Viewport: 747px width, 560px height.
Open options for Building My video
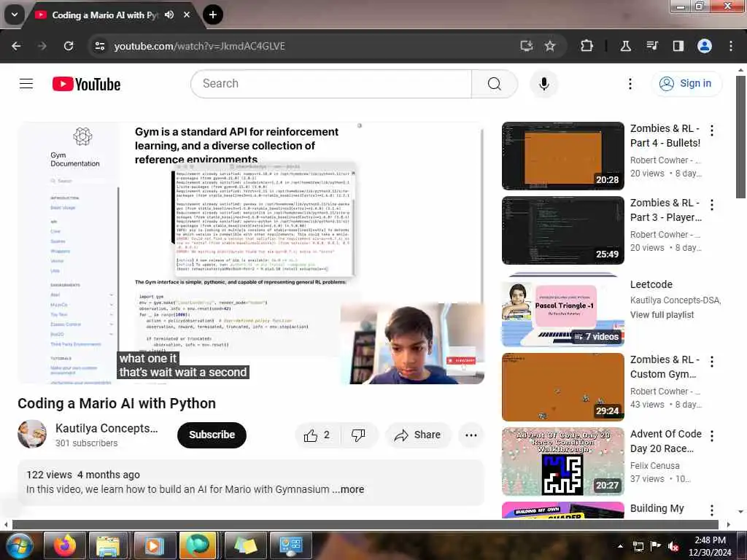click(712, 510)
